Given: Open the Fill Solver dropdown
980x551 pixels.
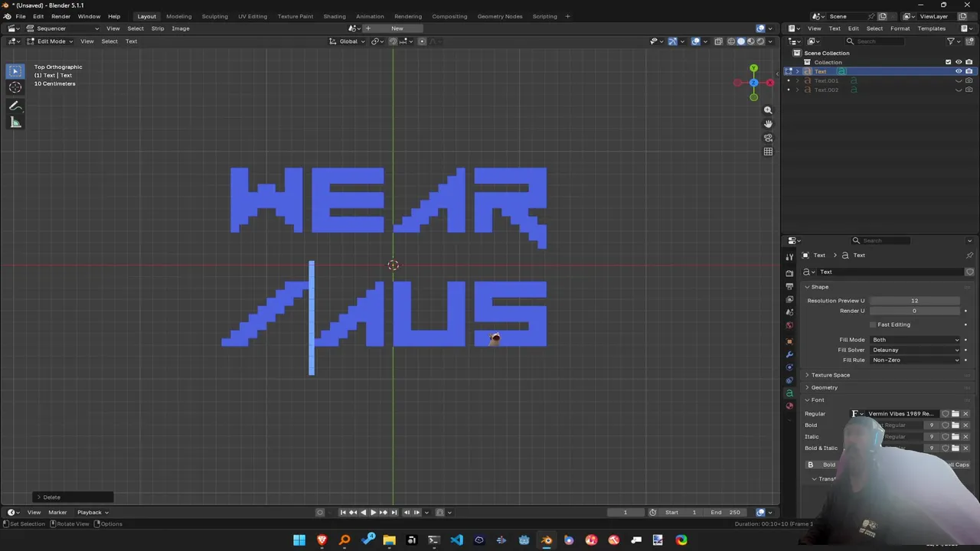Looking at the screenshot, I should tap(915, 350).
